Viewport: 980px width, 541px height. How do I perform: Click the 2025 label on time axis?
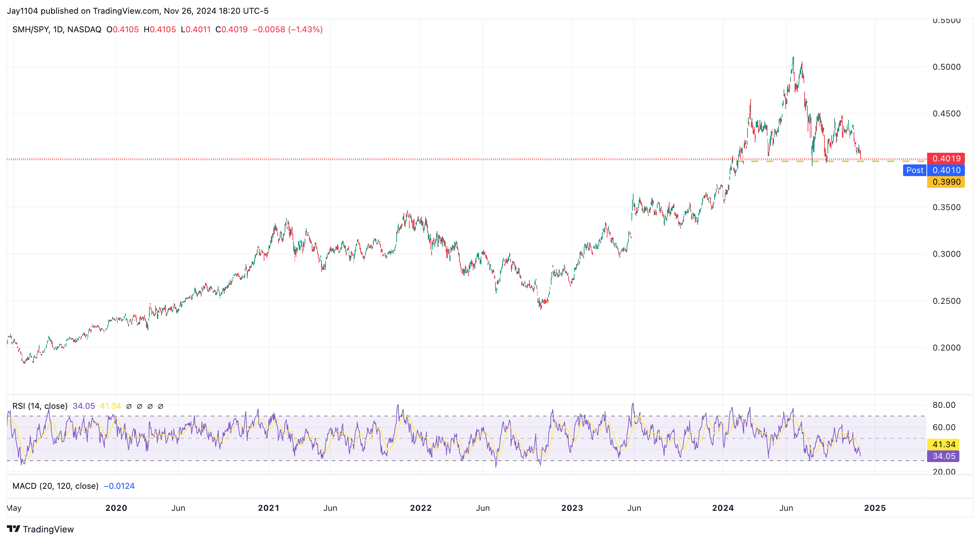(875, 508)
